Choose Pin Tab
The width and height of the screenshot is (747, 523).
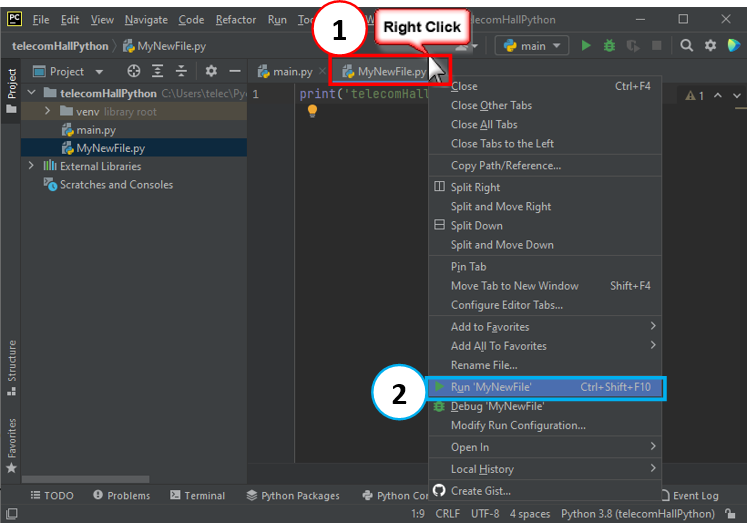[545, 267]
